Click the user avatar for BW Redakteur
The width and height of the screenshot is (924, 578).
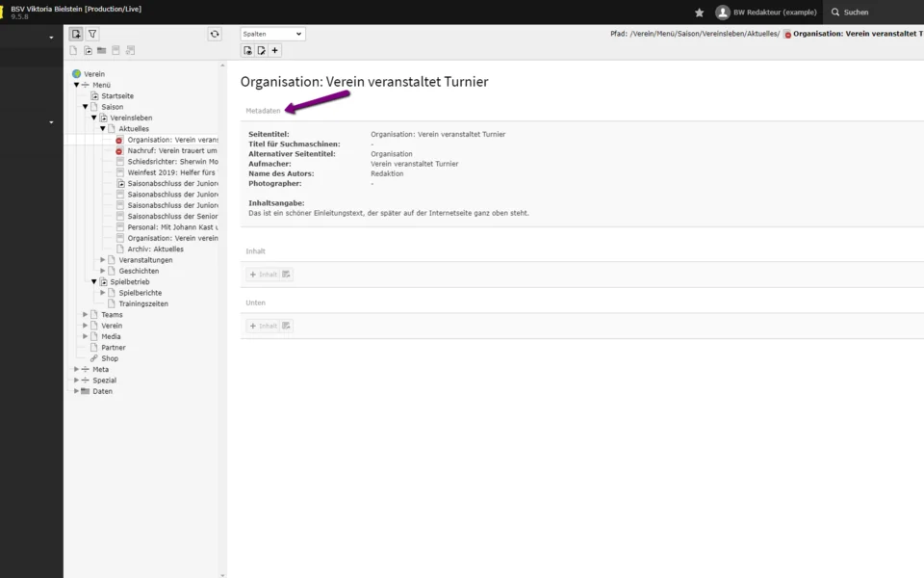[x=723, y=13]
